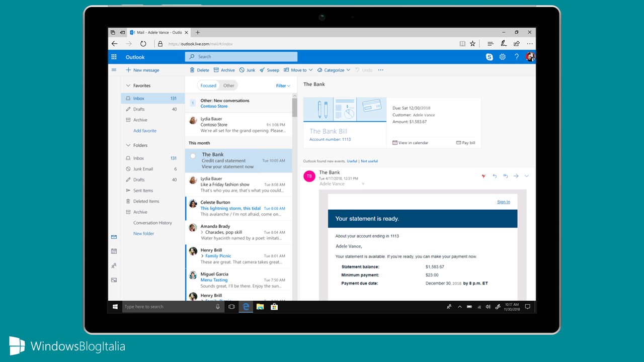The height and width of the screenshot is (362, 644).
Task: Click the message list scrollbar thumb
Action: click(294, 107)
